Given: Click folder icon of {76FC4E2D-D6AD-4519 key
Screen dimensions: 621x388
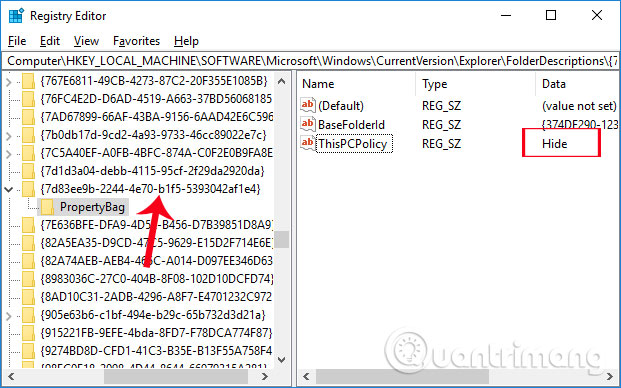Looking at the screenshot, I should (29, 99).
